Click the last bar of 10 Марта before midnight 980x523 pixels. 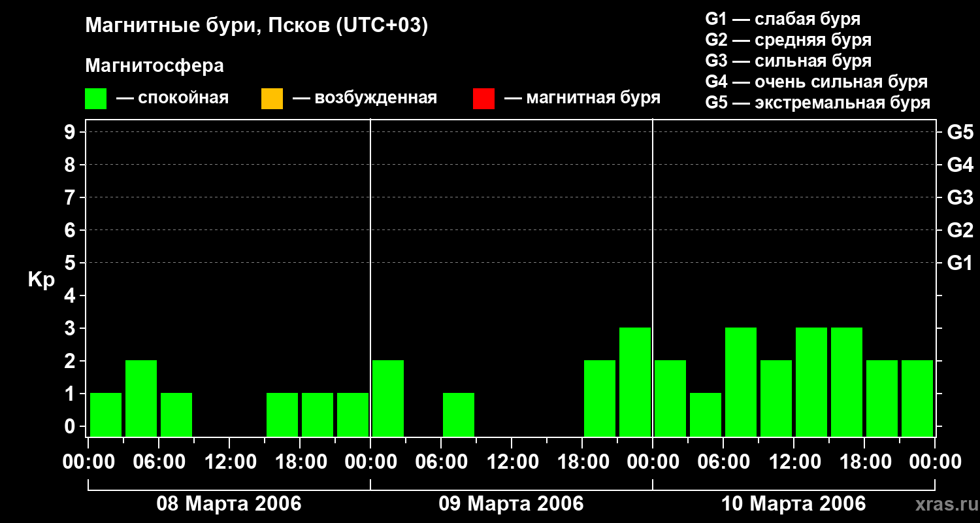click(x=917, y=398)
